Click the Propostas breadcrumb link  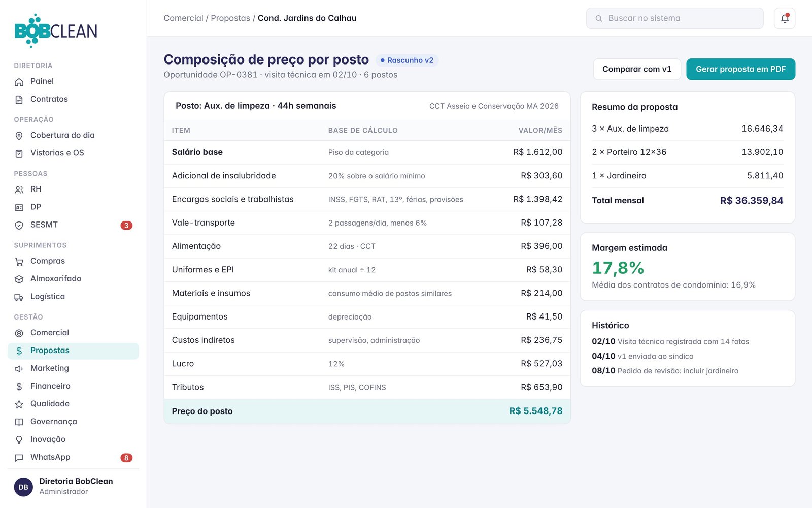click(x=230, y=18)
